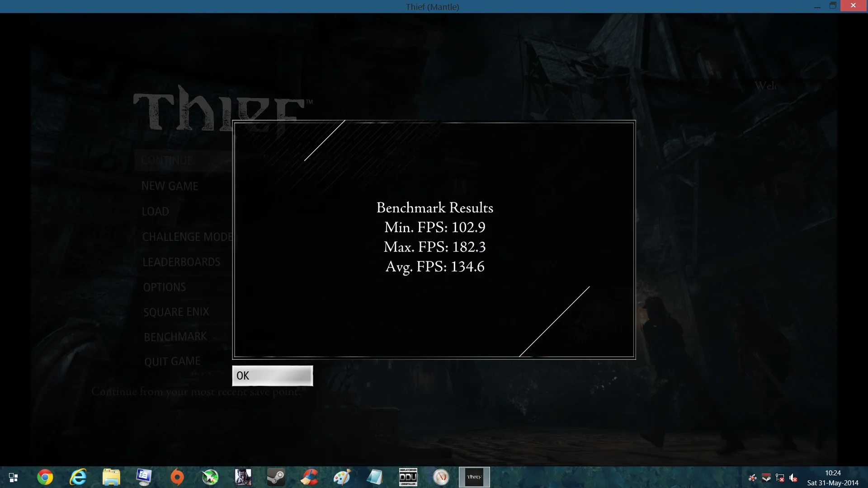
Task: Select NEW GAME in the main menu
Action: tap(170, 186)
